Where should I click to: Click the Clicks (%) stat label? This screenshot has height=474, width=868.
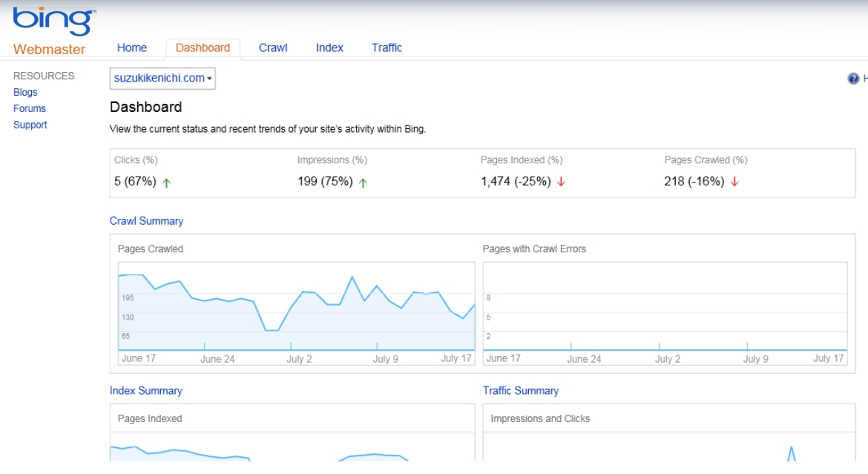[x=136, y=160]
